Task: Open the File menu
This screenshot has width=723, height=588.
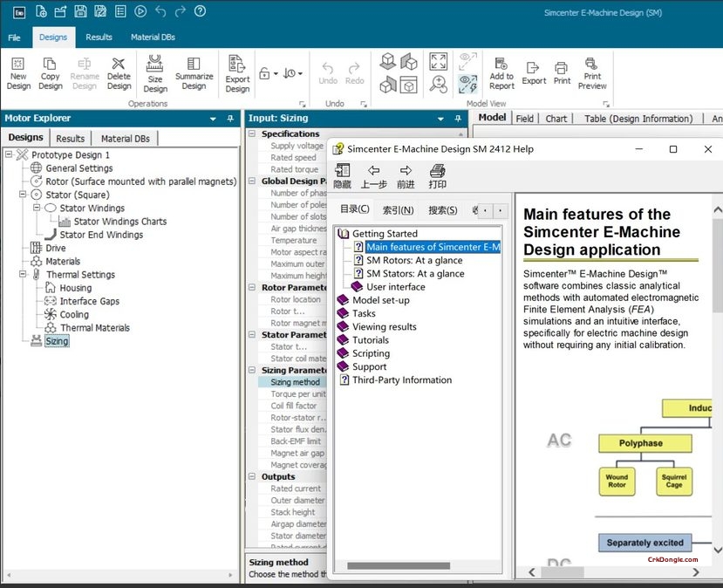Action: pyautogui.click(x=14, y=38)
